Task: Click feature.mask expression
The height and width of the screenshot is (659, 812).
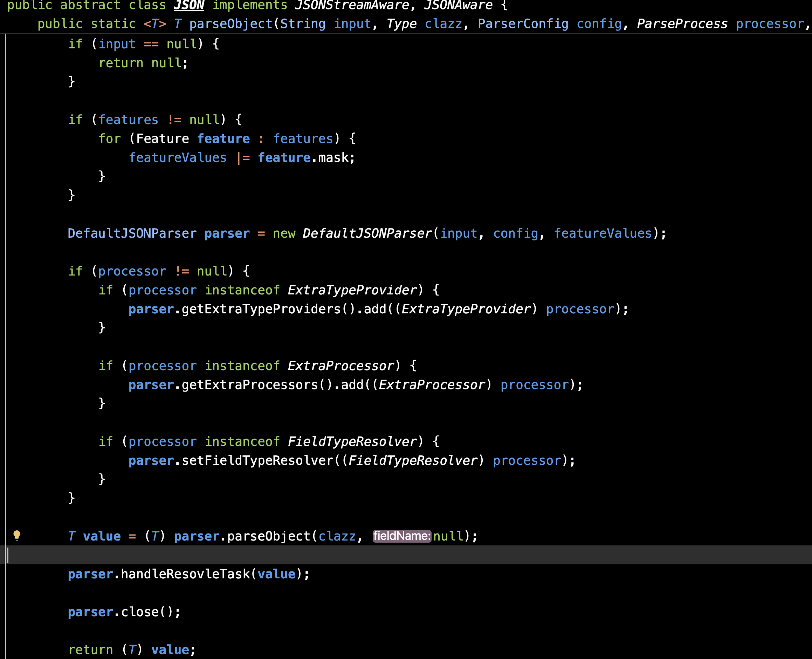Action: 303,158
